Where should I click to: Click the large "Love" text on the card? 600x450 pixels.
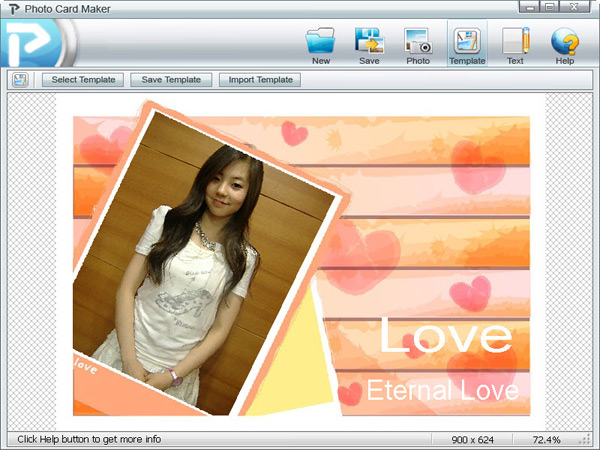[445, 338]
